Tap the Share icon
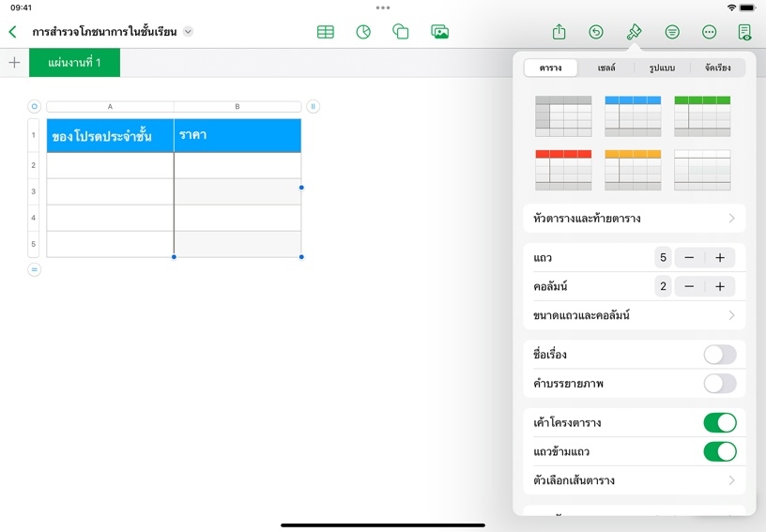 coord(559,32)
